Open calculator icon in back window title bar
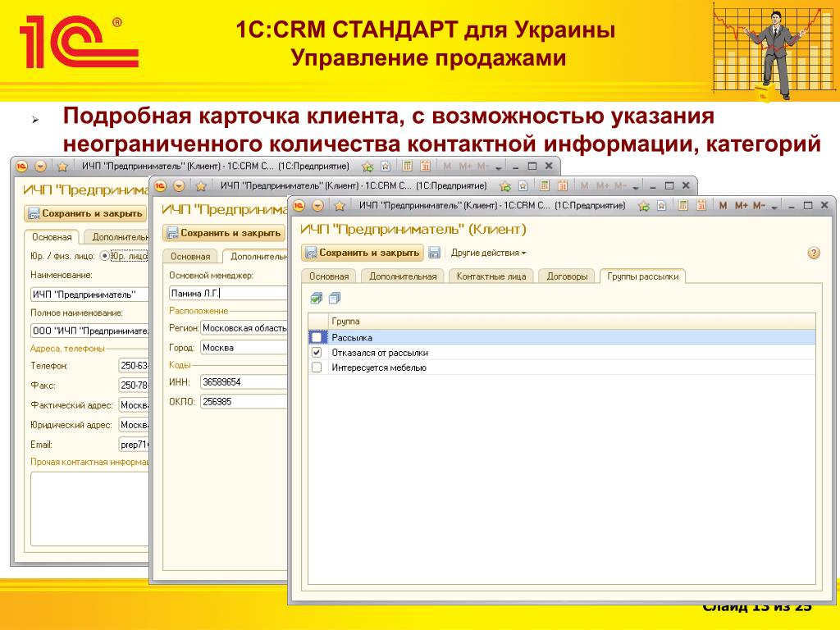 point(407,166)
